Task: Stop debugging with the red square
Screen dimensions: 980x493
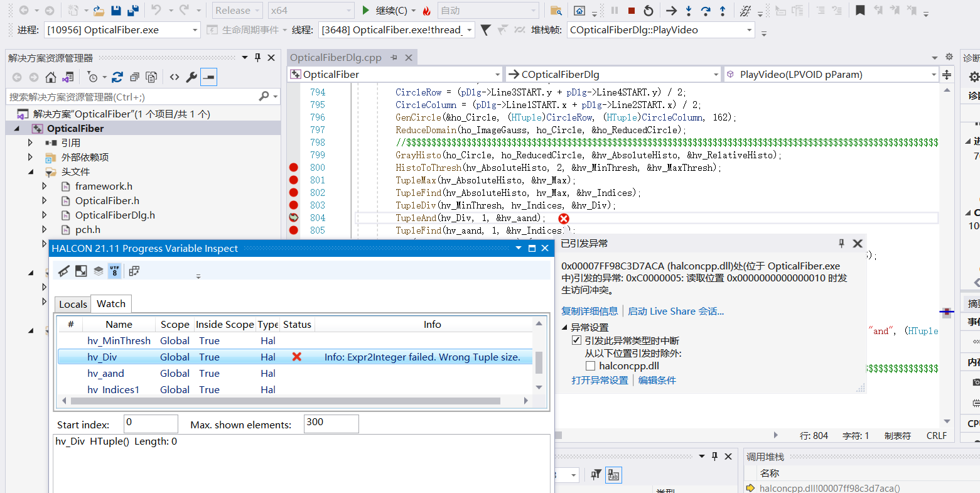Action: 632,11
